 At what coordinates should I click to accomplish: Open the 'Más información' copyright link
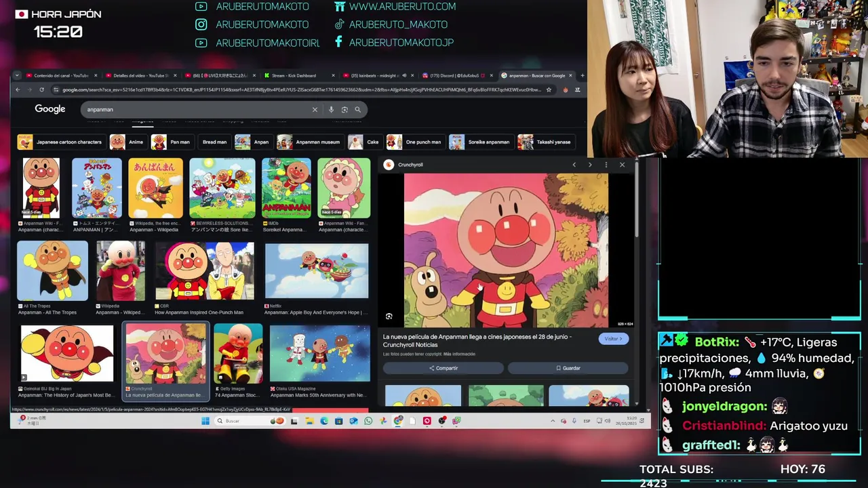459,354
